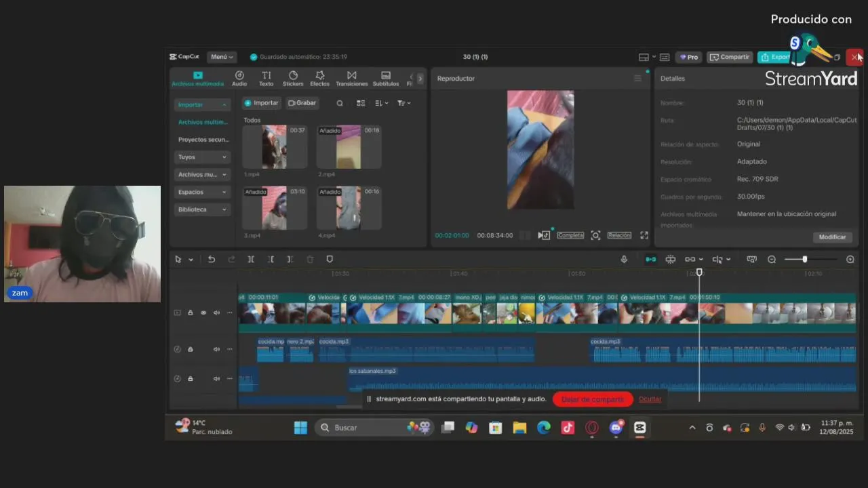Expand the Biblioteca section

click(202, 210)
